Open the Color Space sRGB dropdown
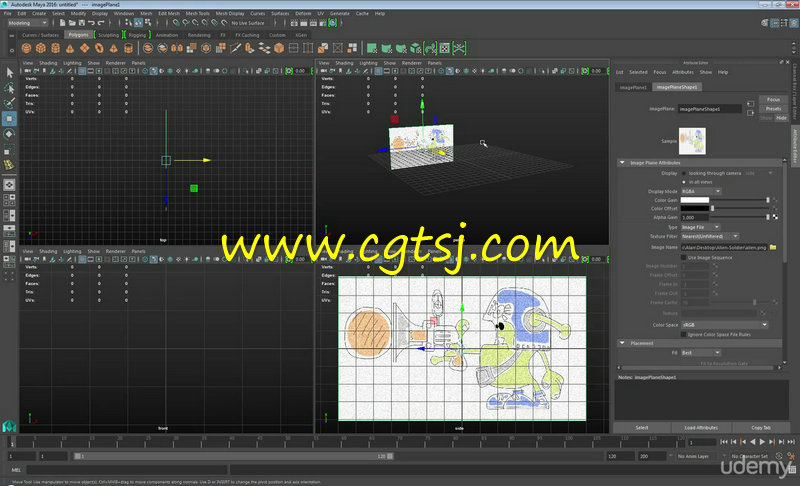800x486 pixels. point(725,325)
